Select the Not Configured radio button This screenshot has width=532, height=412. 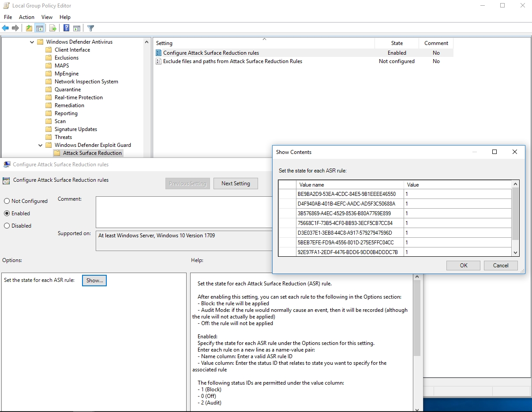7,201
